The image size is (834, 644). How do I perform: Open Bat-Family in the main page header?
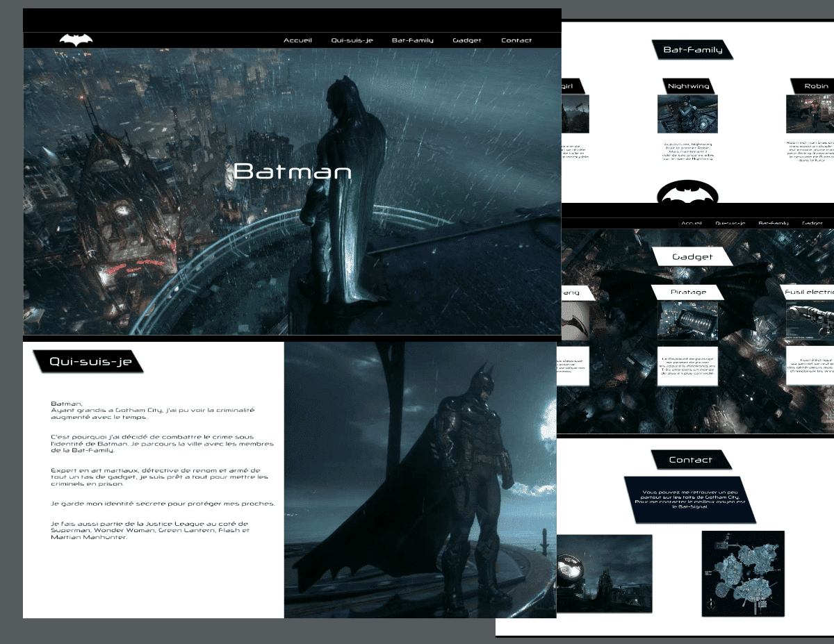click(412, 40)
